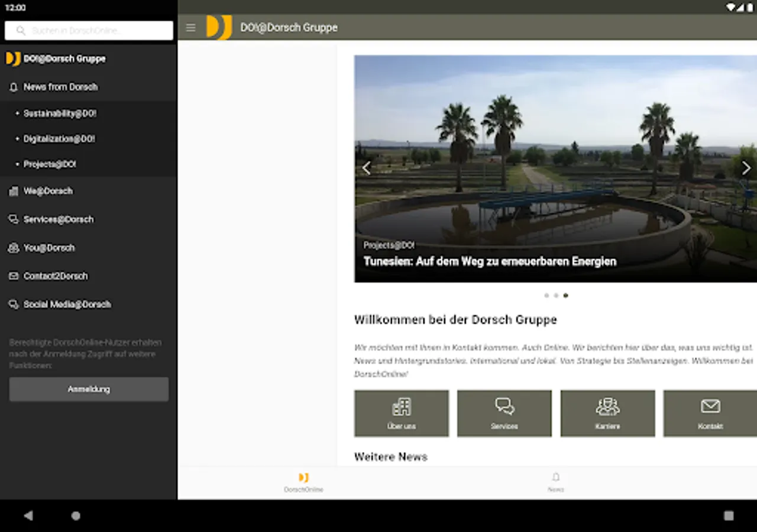Tap the Android back button
This screenshot has width=757, height=532.
tap(28, 515)
